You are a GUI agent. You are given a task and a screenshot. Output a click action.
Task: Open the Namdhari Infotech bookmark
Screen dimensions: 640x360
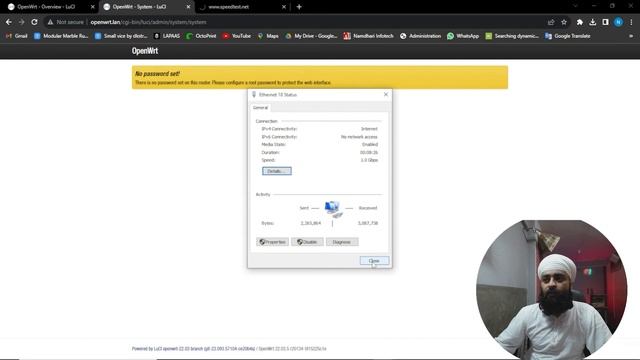[369, 36]
